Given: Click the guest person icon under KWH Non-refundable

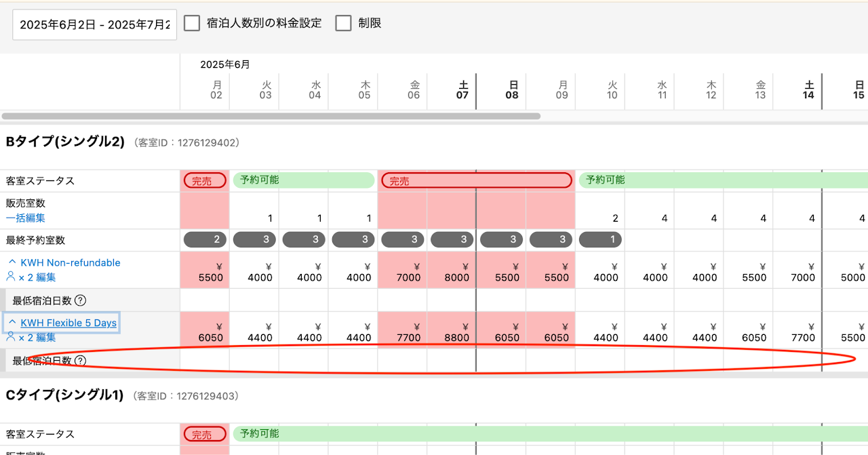Looking at the screenshot, I should tap(10, 277).
